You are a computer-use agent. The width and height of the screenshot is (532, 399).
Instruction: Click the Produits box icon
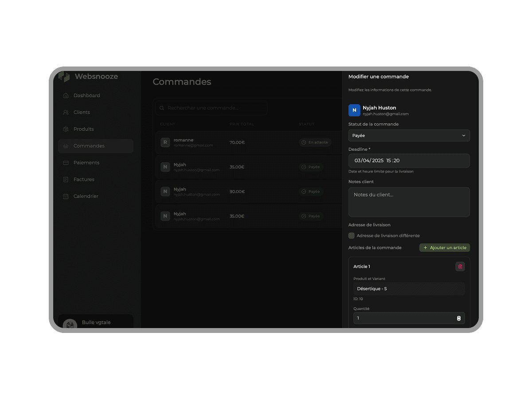pyautogui.click(x=66, y=129)
